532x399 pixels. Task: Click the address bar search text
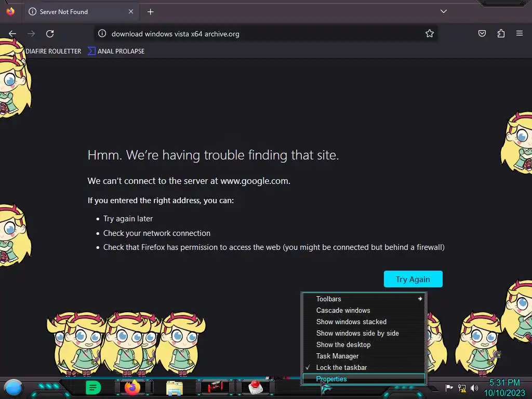point(176,34)
